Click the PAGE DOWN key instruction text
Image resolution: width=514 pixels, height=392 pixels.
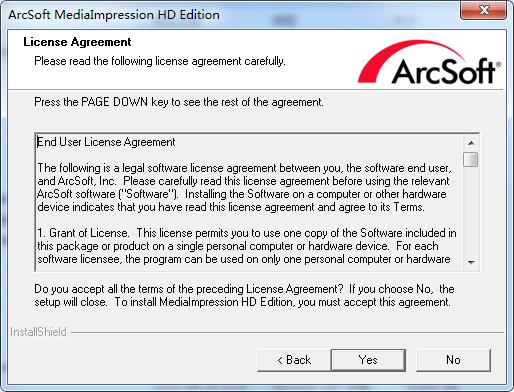[x=179, y=102]
